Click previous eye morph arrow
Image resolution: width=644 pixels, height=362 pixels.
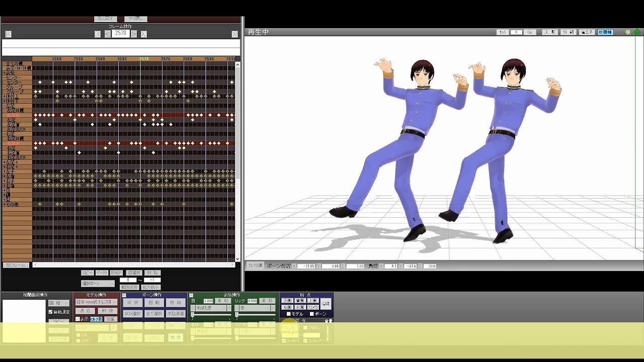[x=193, y=308]
